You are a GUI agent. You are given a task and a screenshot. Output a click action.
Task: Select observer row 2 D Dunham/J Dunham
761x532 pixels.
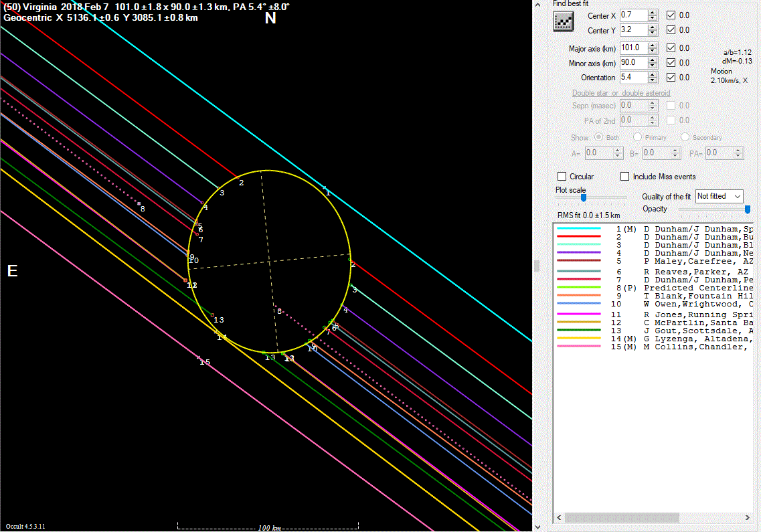point(654,237)
